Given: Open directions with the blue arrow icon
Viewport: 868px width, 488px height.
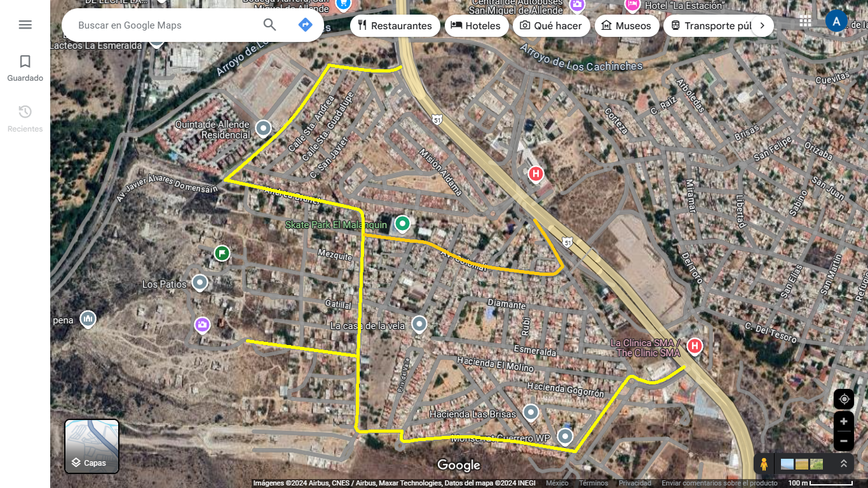Looking at the screenshot, I should (306, 25).
